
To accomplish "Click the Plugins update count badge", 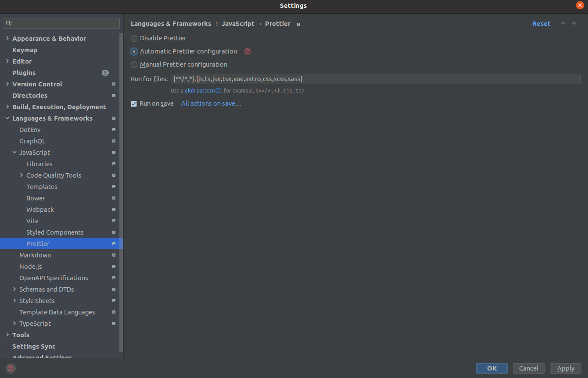I will coord(105,73).
